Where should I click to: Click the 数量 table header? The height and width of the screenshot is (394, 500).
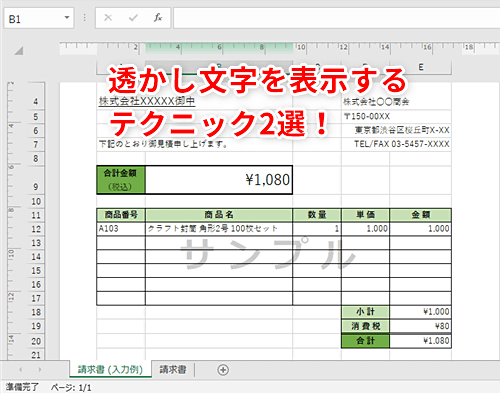coord(317,215)
